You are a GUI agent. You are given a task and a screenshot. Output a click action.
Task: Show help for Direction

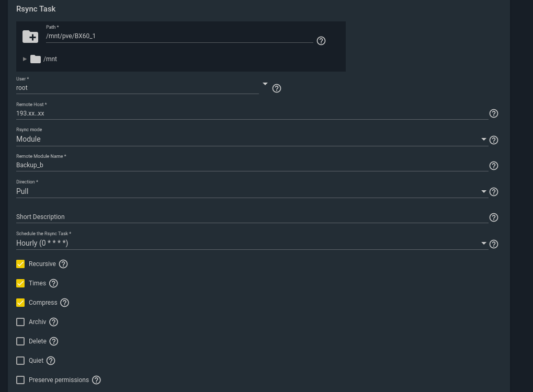click(494, 192)
